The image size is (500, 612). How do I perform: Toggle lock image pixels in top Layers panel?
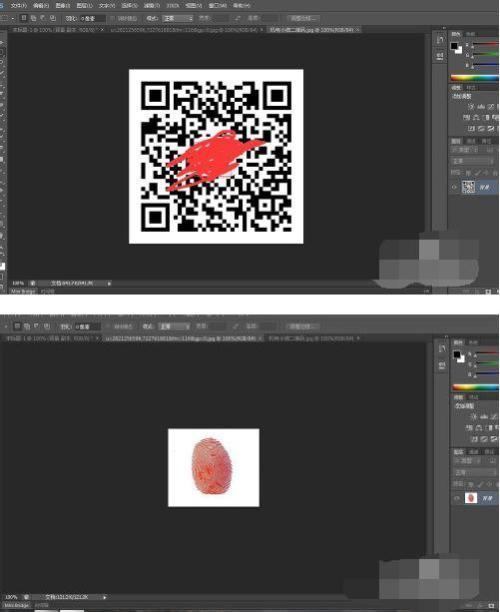click(477, 172)
